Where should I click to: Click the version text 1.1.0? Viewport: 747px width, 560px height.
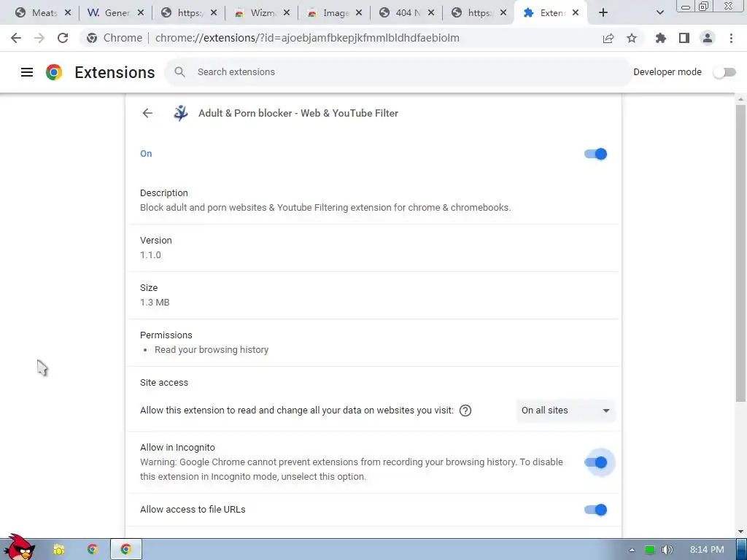pos(150,254)
